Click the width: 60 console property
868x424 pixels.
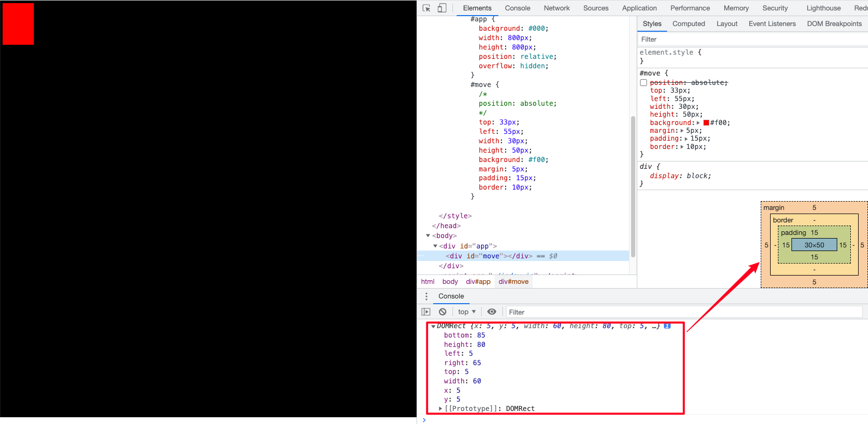[462, 381]
